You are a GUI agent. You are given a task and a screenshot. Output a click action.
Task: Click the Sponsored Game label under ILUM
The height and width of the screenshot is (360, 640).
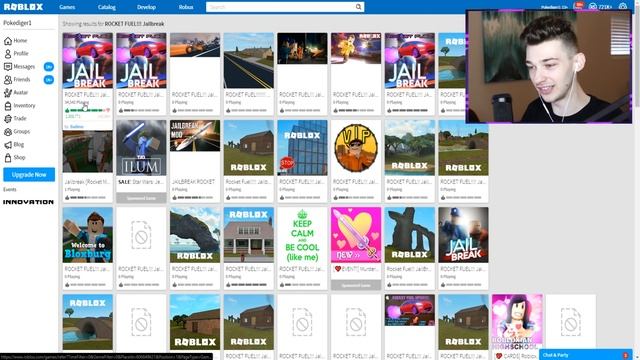[141, 198]
